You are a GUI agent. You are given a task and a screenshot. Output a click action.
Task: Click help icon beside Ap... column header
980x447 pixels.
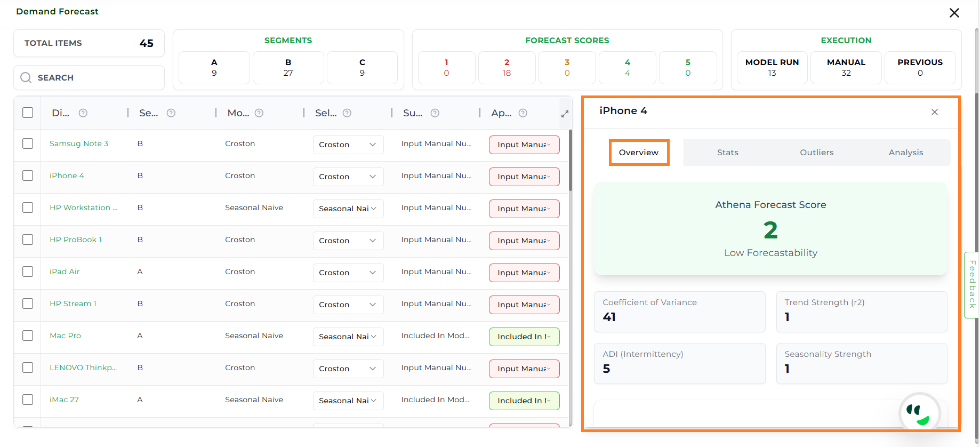click(523, 113)
